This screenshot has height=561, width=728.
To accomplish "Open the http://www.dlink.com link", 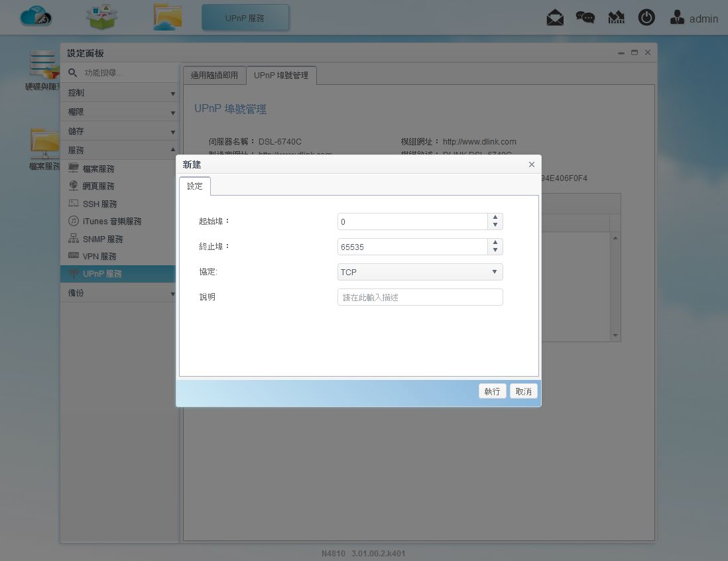I will click(x=479, y=142).
